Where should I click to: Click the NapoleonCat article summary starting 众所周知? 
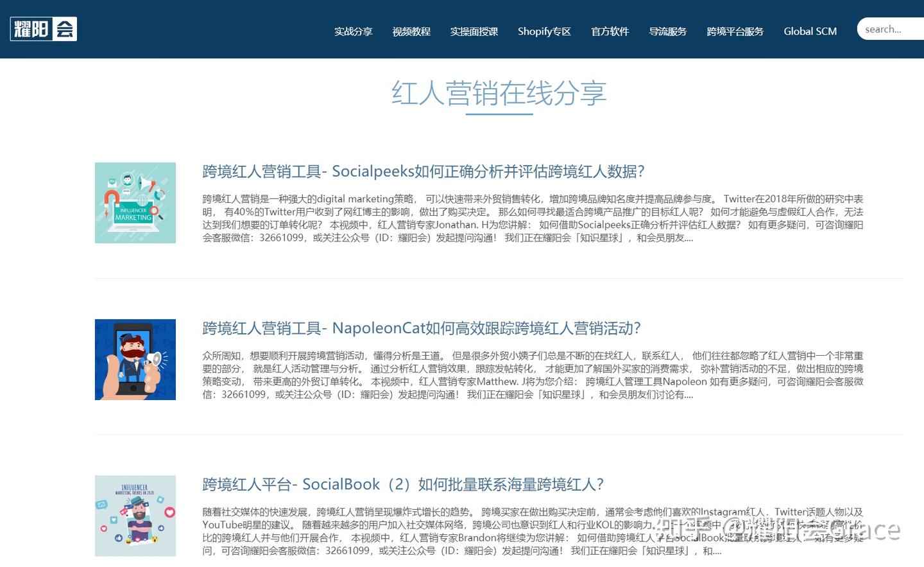tap(533, 375)
